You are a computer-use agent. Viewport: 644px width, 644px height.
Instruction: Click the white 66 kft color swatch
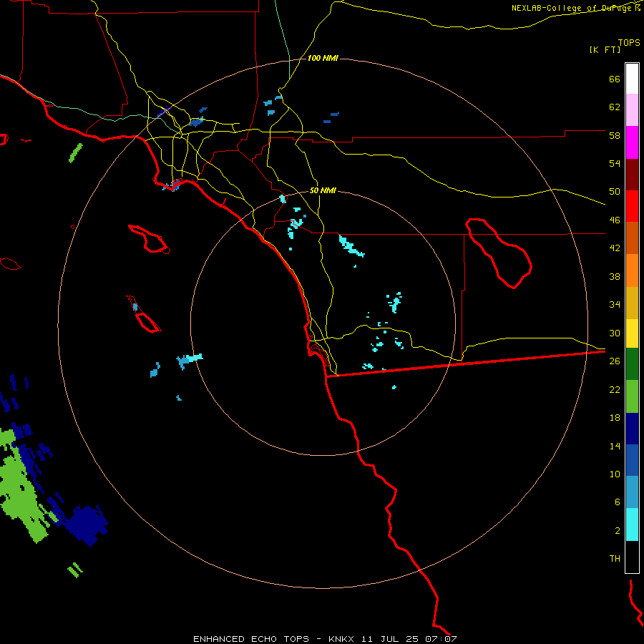tap(632, 79)
